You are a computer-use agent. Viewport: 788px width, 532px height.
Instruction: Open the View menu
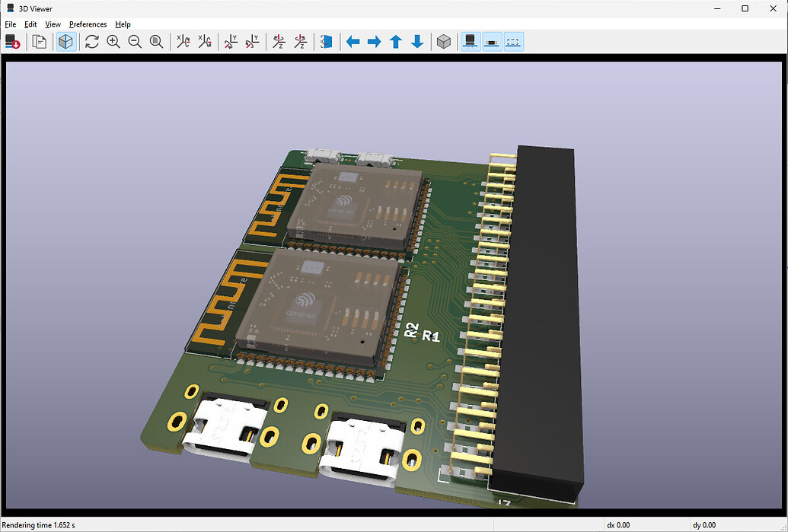tap(53, 24)
